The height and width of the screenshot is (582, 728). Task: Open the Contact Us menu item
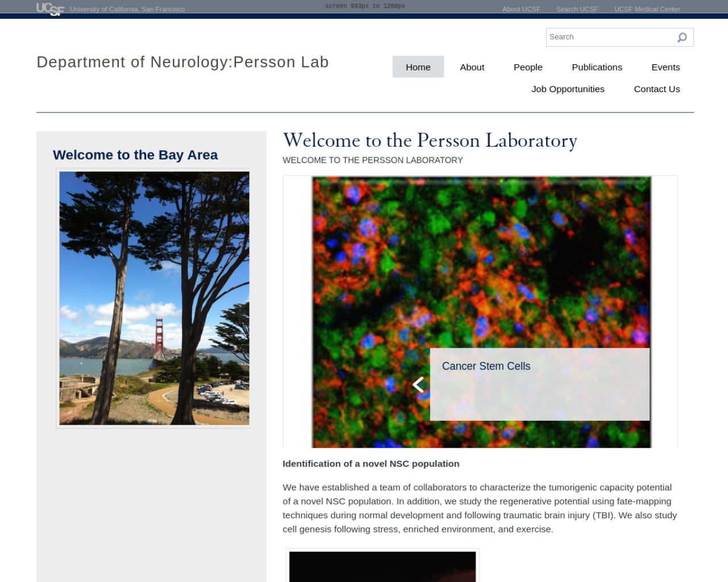pyautogui.click(x=657, y=89)
